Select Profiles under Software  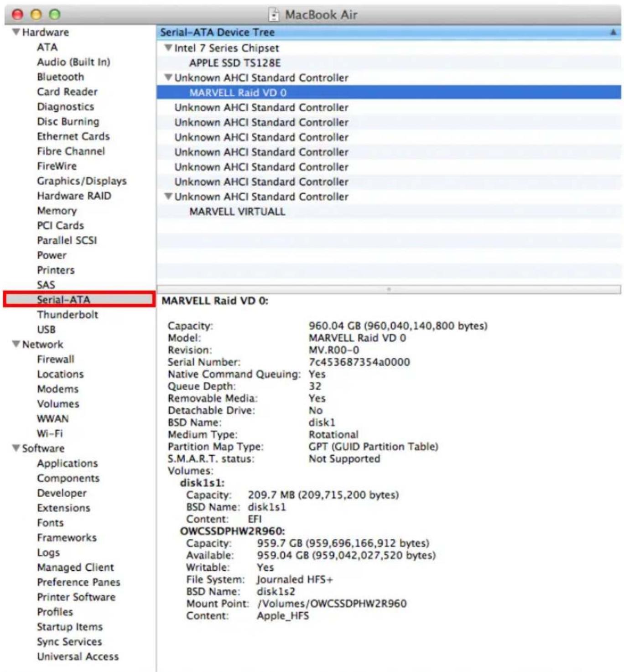pos(55,612)
